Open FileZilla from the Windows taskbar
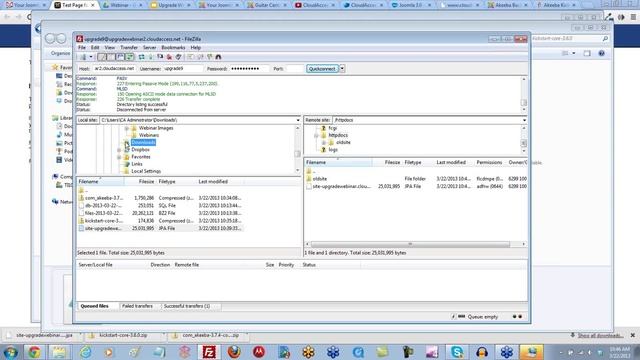 209,352
